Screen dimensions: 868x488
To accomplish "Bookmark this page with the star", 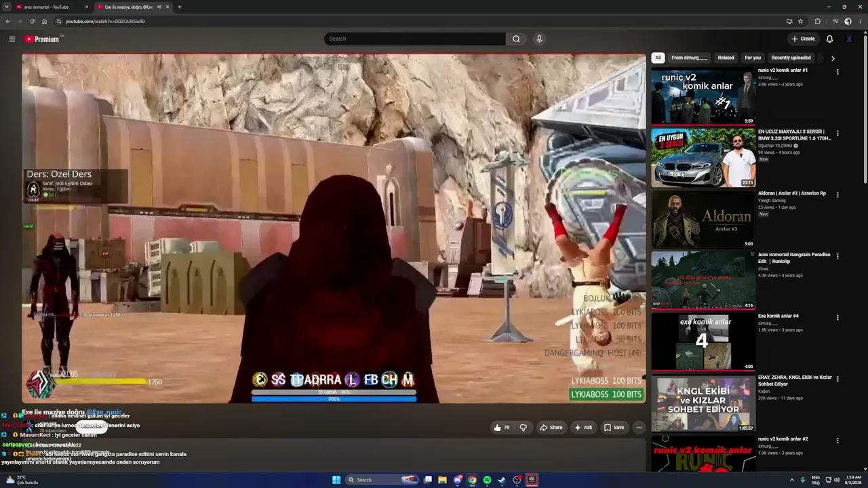I will tap(800, 21).
